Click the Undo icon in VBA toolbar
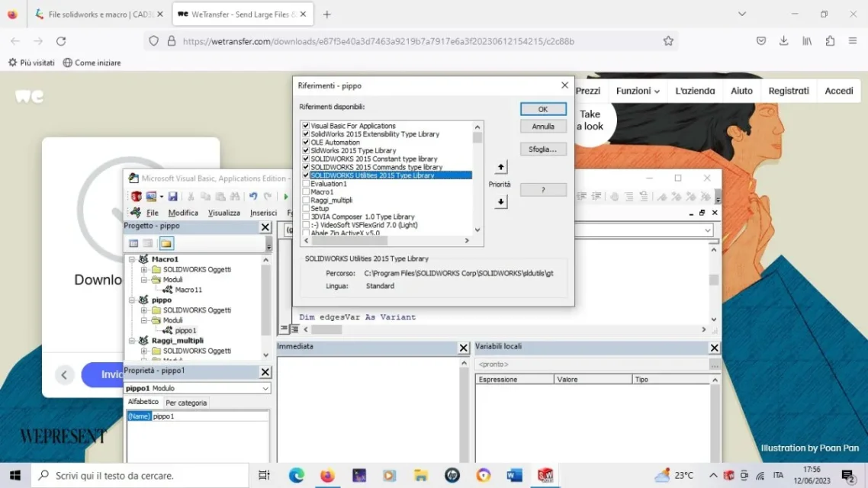This screenshot has height=488, width=868. click(253, 197)
